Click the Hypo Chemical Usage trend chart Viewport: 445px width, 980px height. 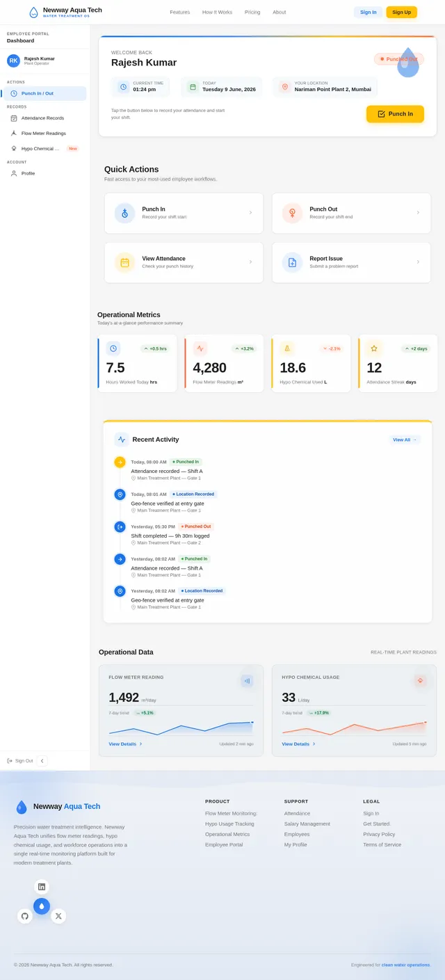(x=355, y=728)
